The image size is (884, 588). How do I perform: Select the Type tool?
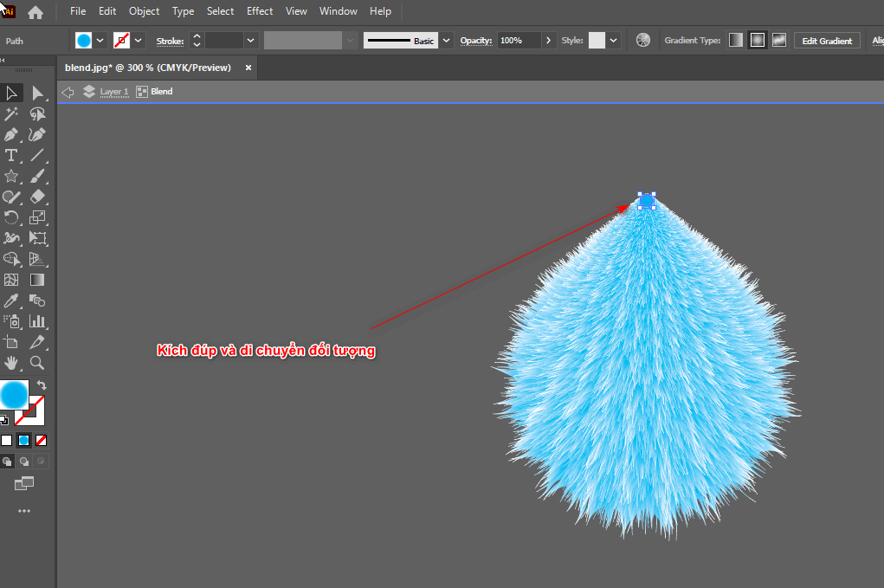pos(11,155)
